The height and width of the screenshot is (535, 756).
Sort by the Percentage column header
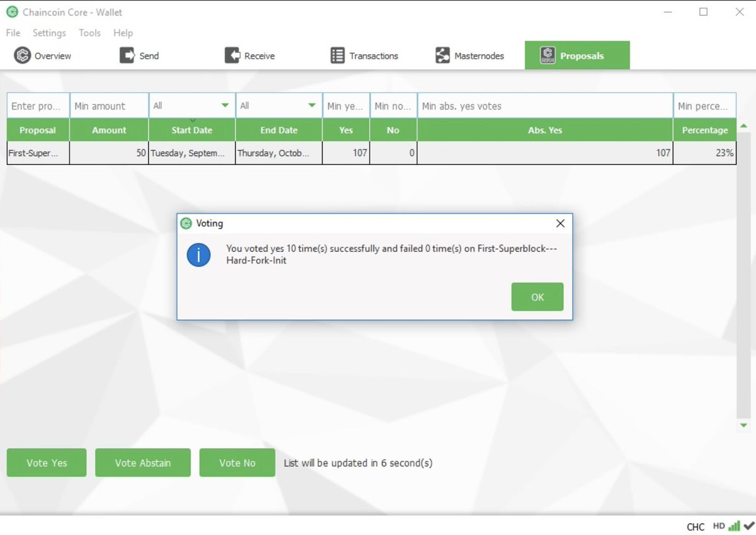pyautogui.click(x=704, y=130)
